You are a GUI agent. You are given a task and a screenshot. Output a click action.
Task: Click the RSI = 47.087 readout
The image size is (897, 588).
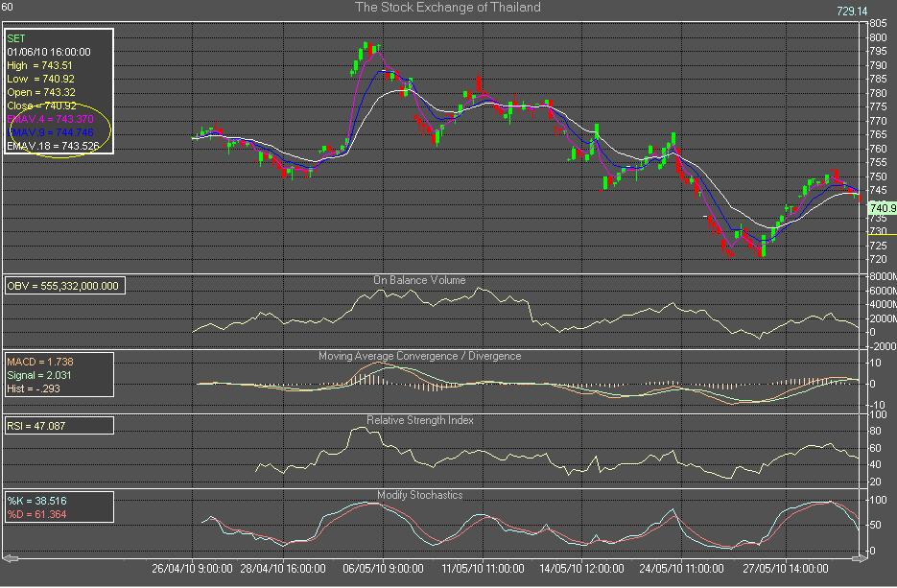pyautogui.click(x=36, y=426)
